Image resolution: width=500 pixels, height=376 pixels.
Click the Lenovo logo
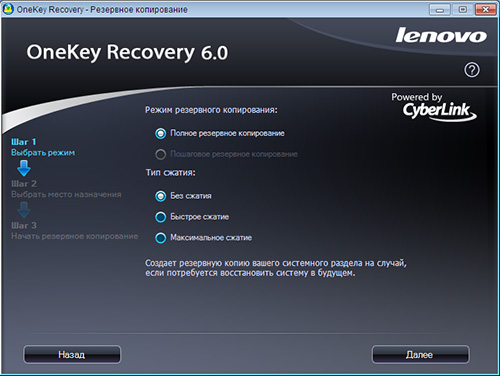tap(441, 35)
